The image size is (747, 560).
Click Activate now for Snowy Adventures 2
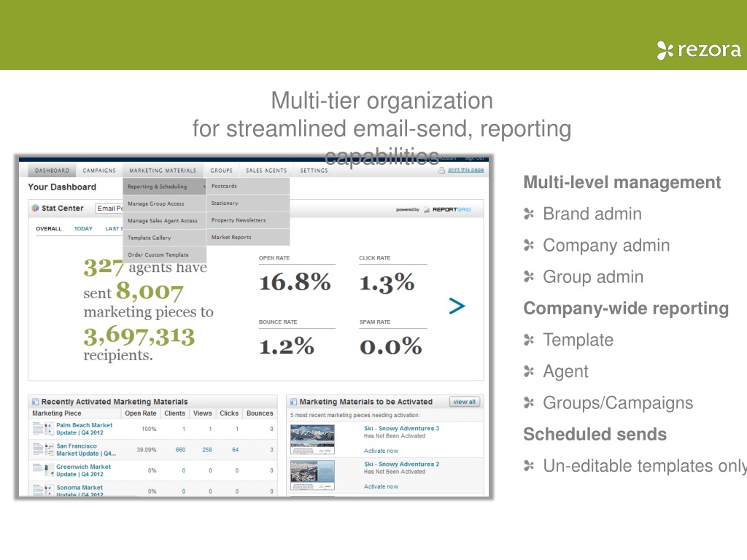point(381,486)
